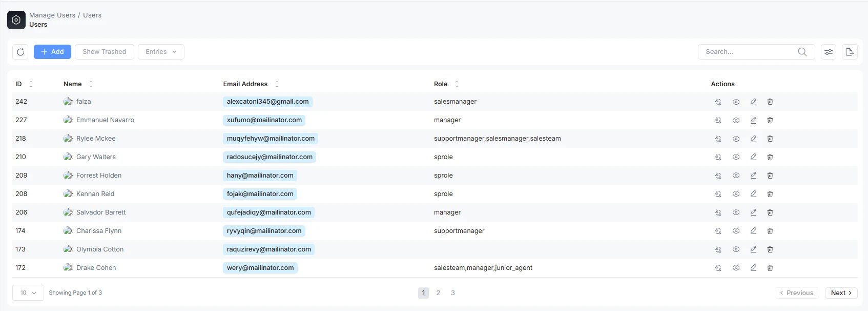Delete Olympia Cotton with trash icon
This screenshot has width=868, height=311.
(x=770, y=249)
